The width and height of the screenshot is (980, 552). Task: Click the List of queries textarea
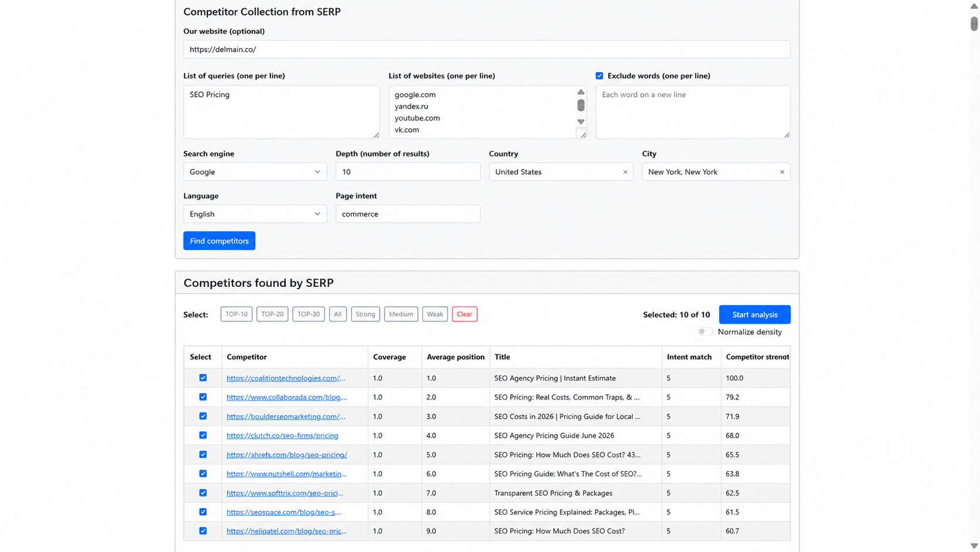point(281,112)
